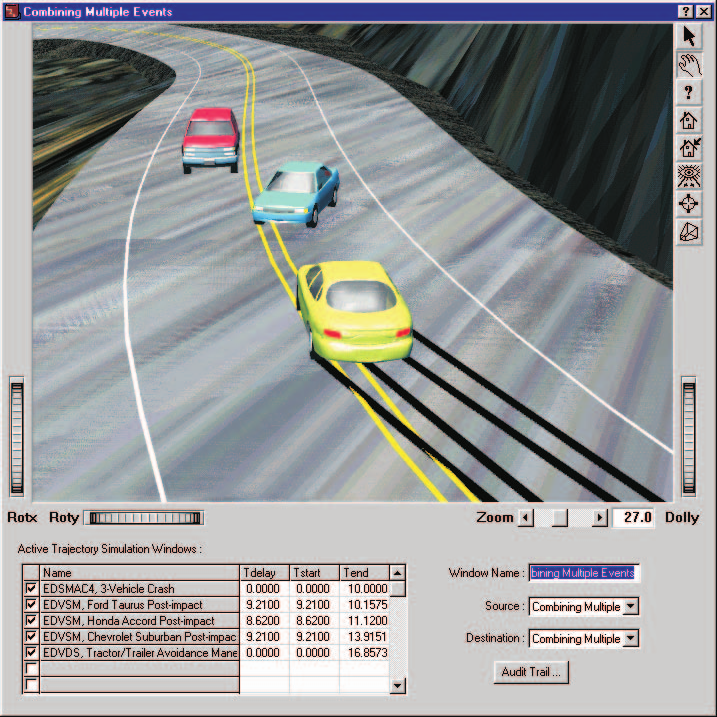This screenshot has height=717, width=717.
Task: Toggle the perspective camera box icon
Action: pos(689,232)
